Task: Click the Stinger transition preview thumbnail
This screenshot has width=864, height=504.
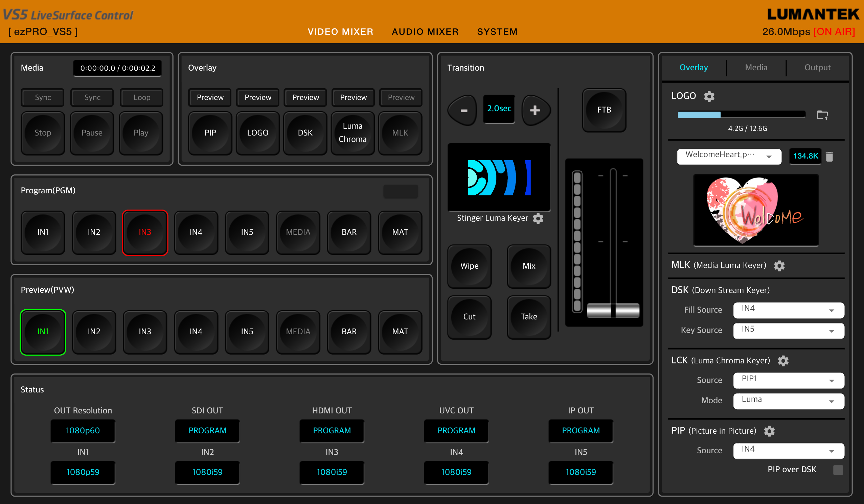Action: pos(499,177)
